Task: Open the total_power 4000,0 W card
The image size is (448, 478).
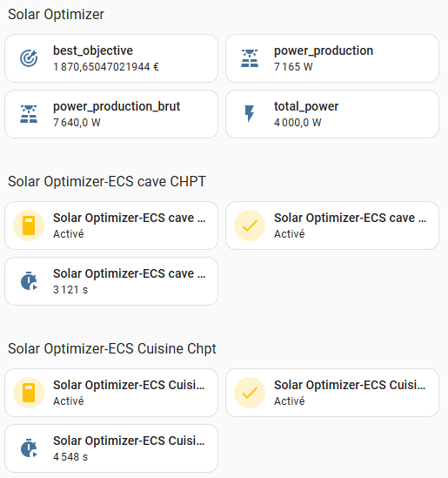Action: (332, 114)
